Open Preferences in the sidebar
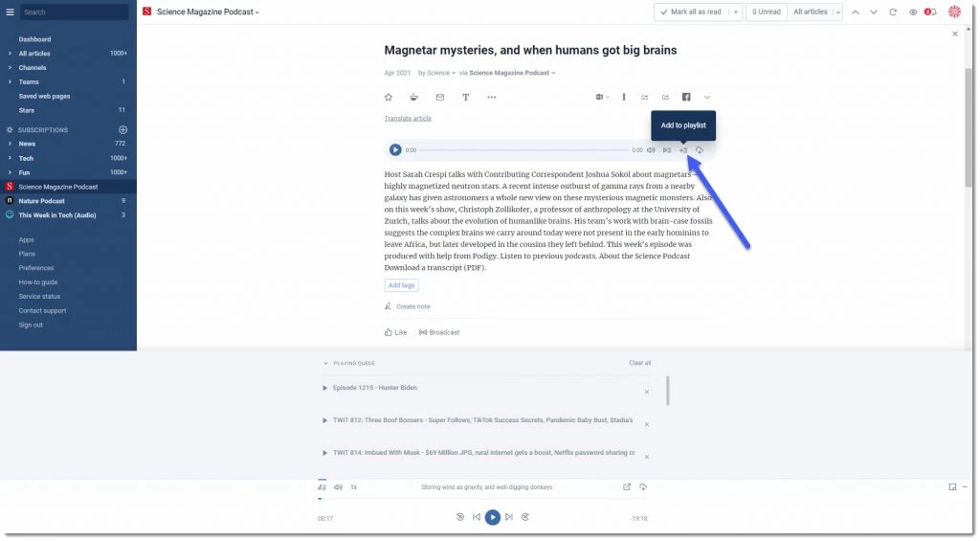Image resolution: width=980 pixels, height=541 pixels. pos(36,268)
